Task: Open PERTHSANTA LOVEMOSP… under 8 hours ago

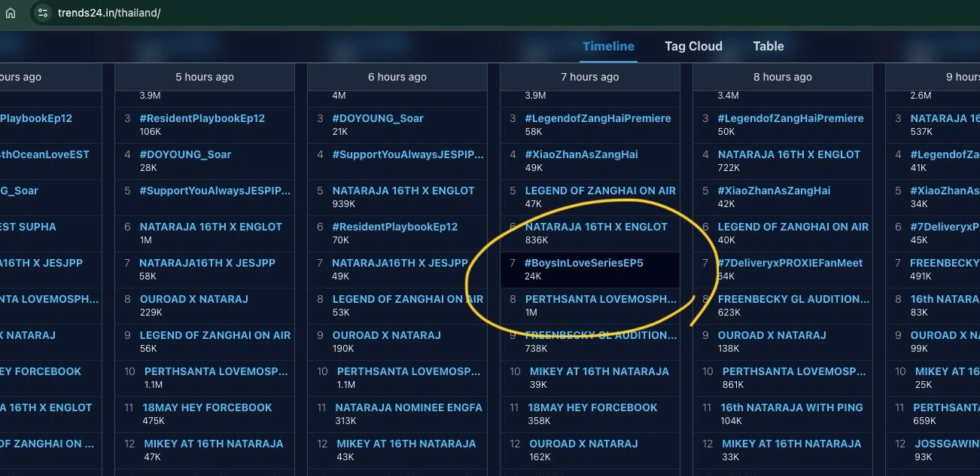Action: pyautogui.click(x=794, y=371)
